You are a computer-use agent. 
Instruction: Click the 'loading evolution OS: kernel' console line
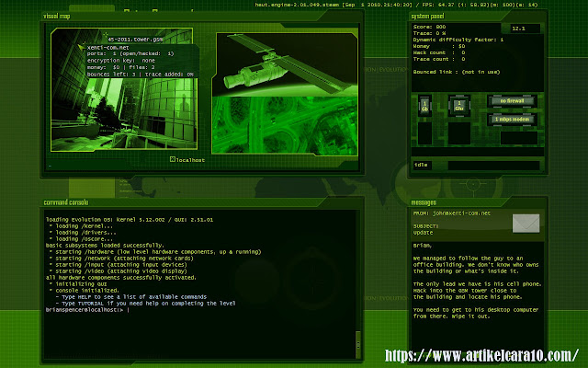point(130,220)
